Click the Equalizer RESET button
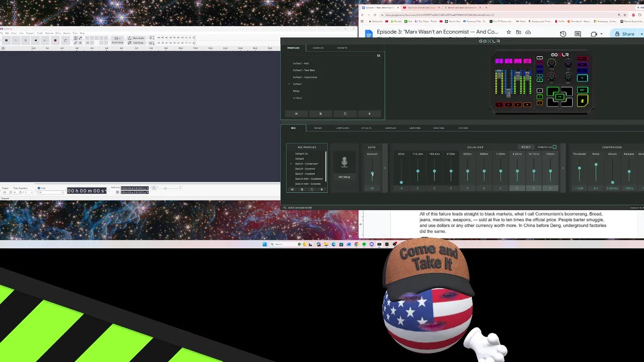644x362 pixels. point(526,147)
